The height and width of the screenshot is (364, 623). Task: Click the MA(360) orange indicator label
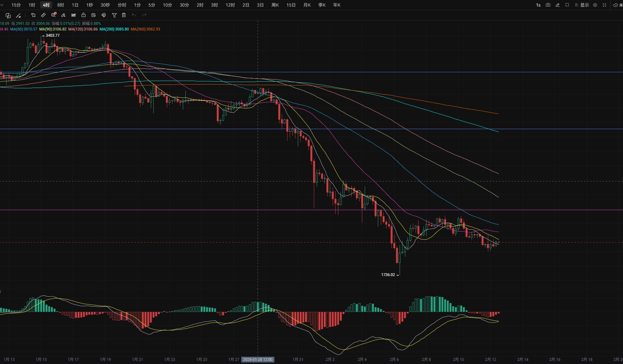coord(145,29)
